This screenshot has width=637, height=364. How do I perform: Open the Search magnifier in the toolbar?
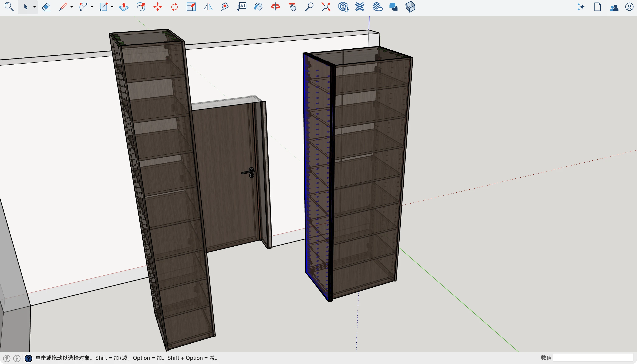coord(9,7)
